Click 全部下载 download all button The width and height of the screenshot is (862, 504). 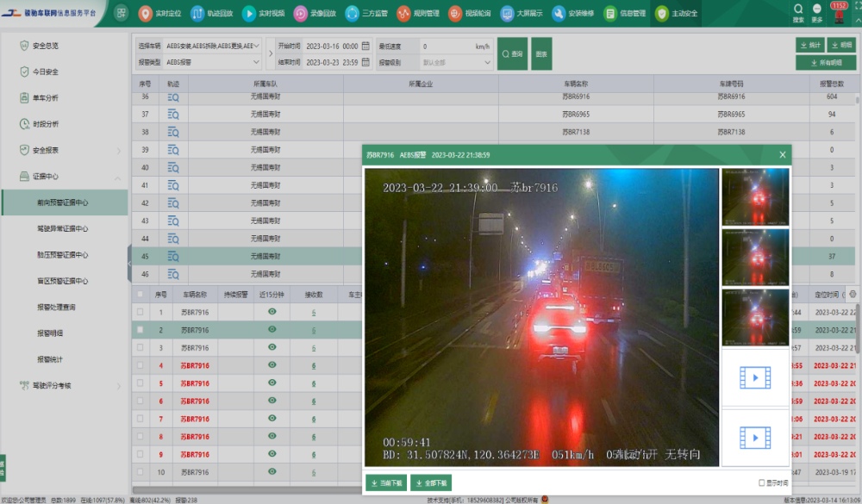coord(431,482)
